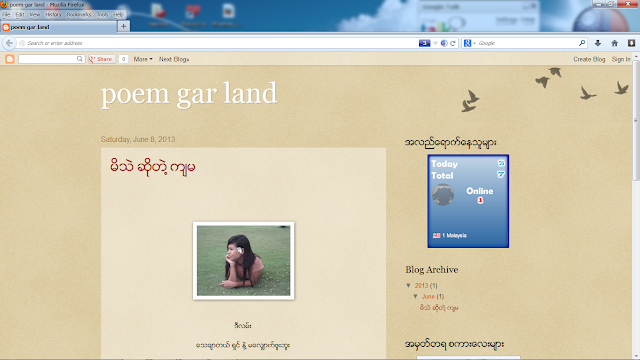Open the Help menu
The height and width of the screenshot is (360, 640).
[x=118, y=14]
